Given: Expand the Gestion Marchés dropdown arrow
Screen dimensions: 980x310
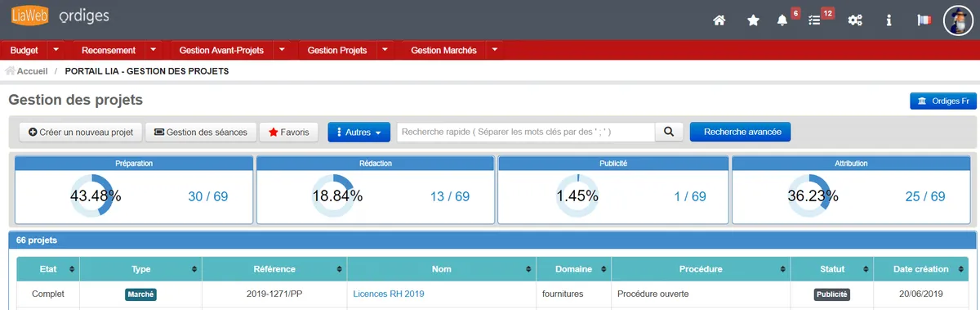Looking at the screenshot, I should pyautogui.click(x=495, y=50).
